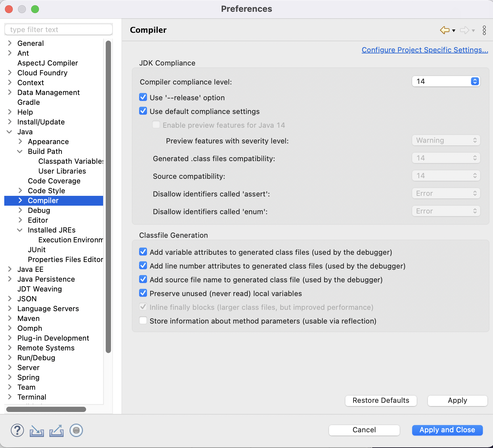Image resolution: width=493 pixels, height=448 pixels.
Task: Click Configure Project Specific Settings link
Action: pyautogui.click(x=425, y=50)
